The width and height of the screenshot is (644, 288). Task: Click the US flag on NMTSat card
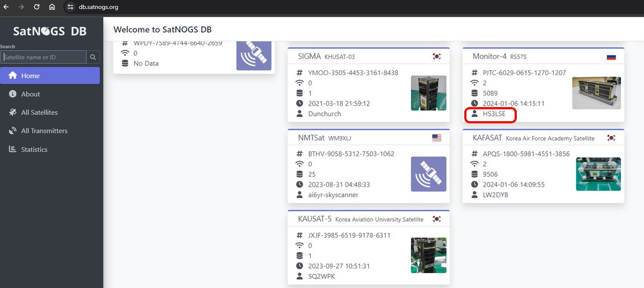[x=436, y=138]
